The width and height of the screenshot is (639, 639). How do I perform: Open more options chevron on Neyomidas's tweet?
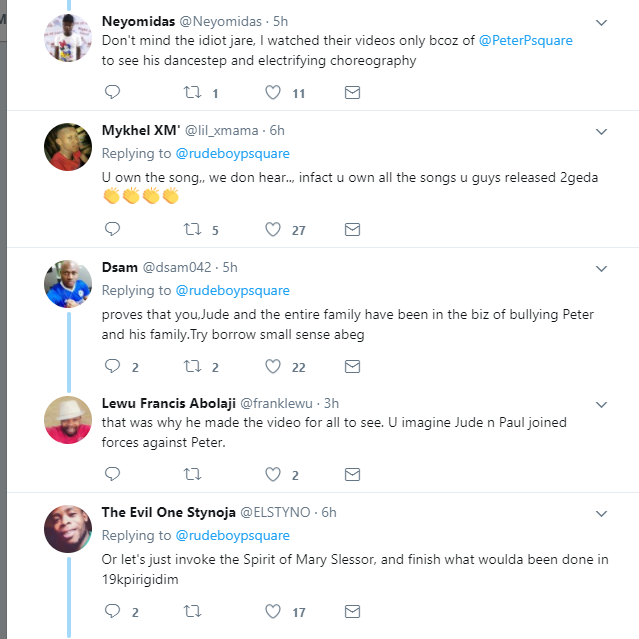pos(601,22)
